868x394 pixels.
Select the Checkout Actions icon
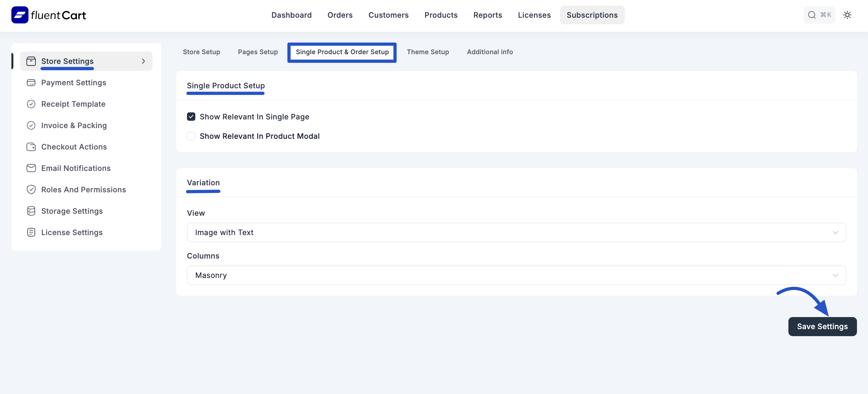click(x=31, y=146)
